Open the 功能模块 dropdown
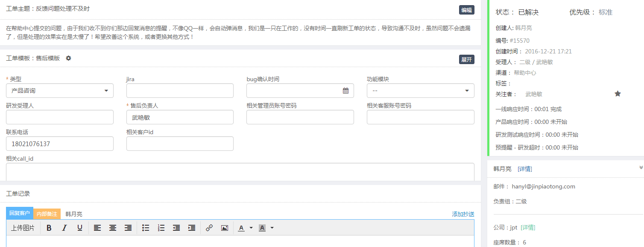This screenshot has height=247, width=644. 420,91
